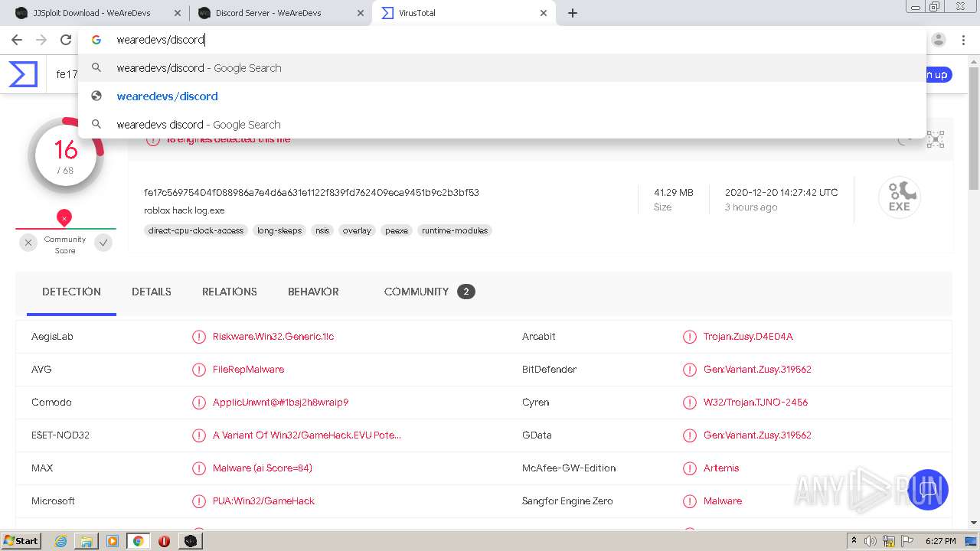The image size is (980, 551).
Task: Click the peexe tag
Action: [x=397, y=230]
